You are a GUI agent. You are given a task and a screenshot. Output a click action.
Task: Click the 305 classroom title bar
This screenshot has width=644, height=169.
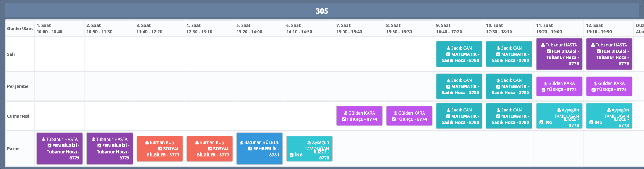click(322, 11)
